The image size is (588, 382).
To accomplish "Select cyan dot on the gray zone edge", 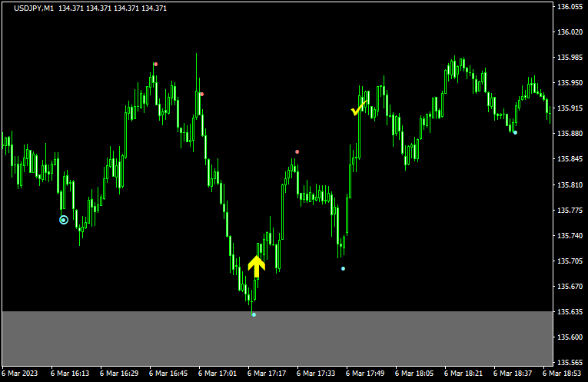I will point(254,314).
